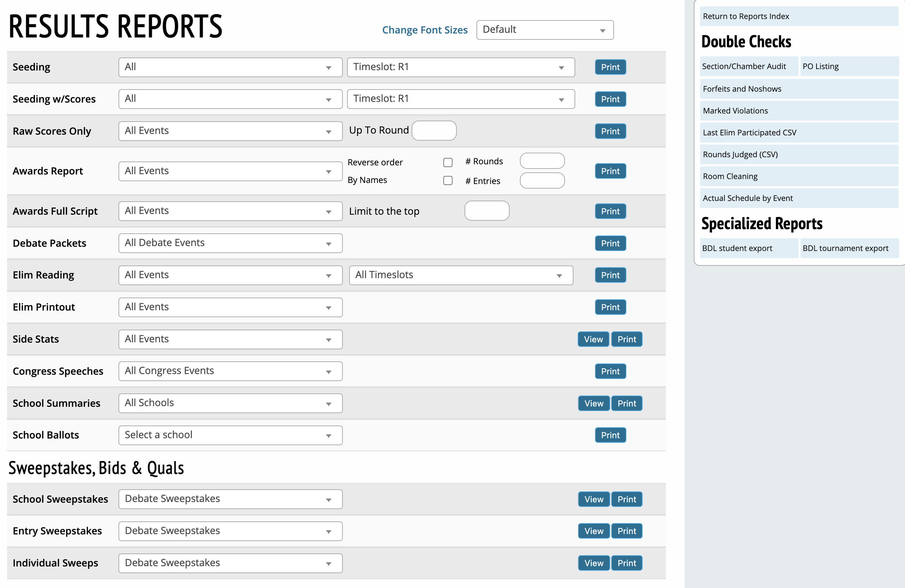View the Side Stats report
Viewport: 905px width, 588px height.
[593, 339]
